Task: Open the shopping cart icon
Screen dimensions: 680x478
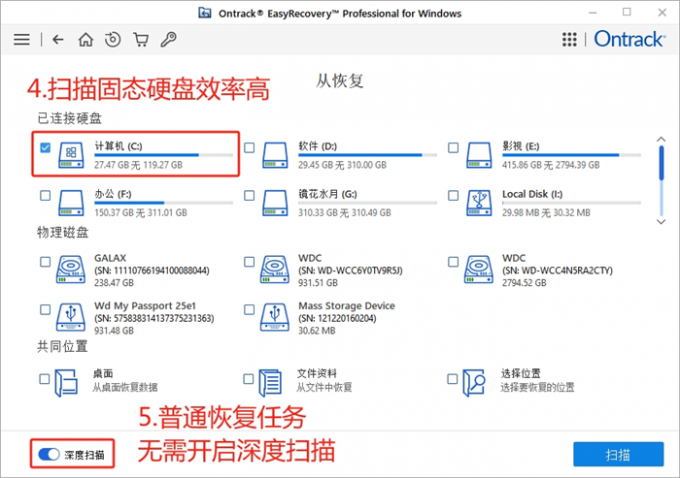Action: pyautogui.click(x=141, y=40)
